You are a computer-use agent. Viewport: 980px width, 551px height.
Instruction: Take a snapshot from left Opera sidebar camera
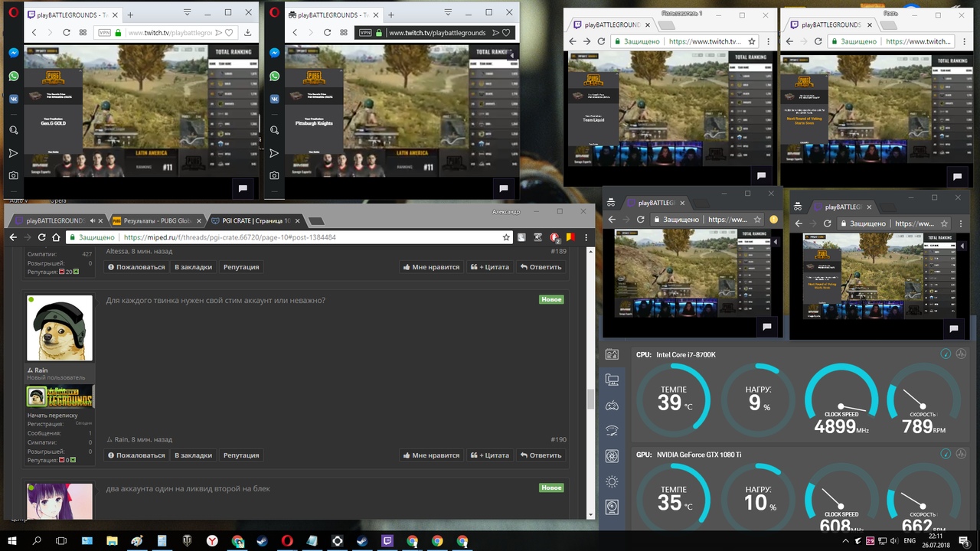[14, 175]
